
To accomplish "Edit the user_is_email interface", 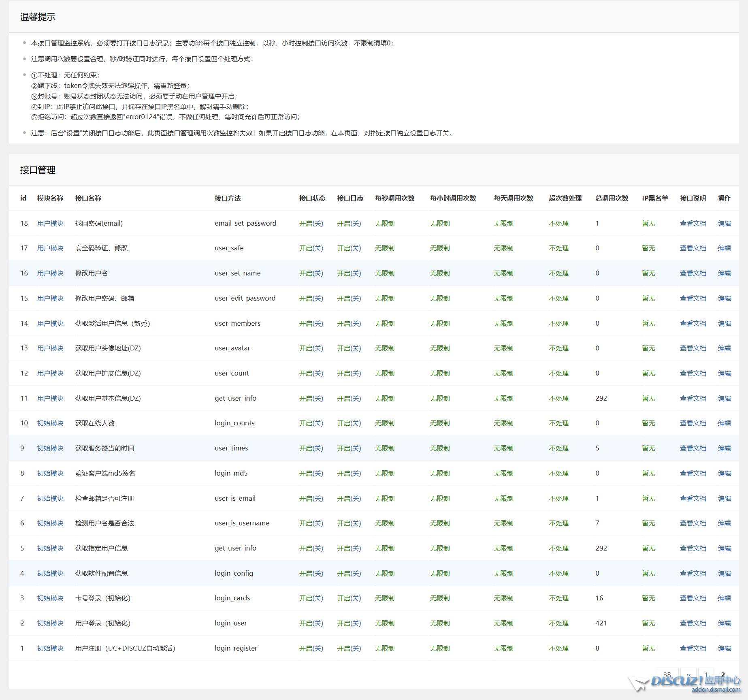I will [724, 498].
